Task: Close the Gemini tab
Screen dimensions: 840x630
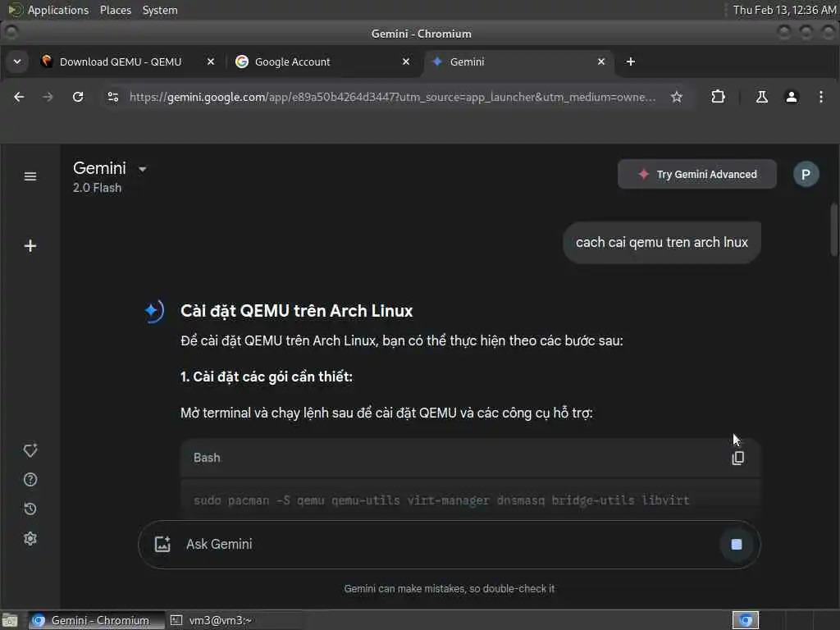Action: tap(601, 62)
